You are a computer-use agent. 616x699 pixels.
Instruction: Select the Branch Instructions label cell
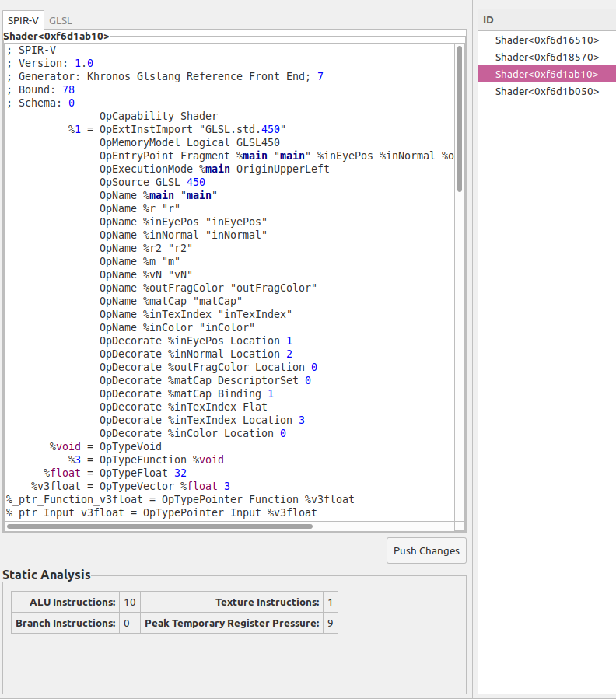pos(65,623)
